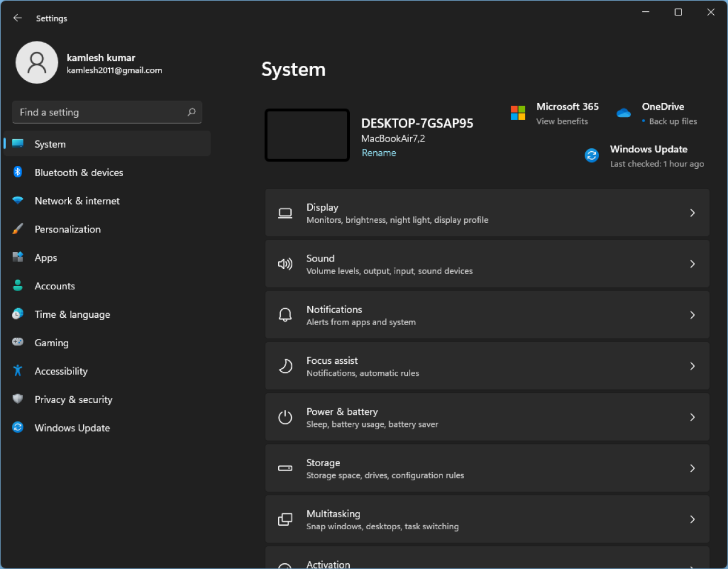The height and width of the screenshot is (569, 728).
Task: Open Multitasking using its right chevron
Action: click(x=692, y=519)
